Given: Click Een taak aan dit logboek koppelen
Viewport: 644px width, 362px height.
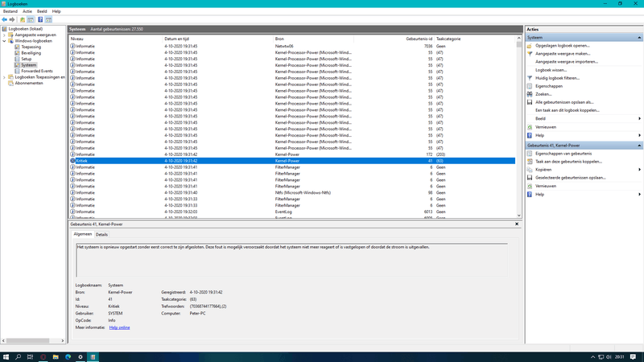Looking at the screenshot, I should pos(568,110).
